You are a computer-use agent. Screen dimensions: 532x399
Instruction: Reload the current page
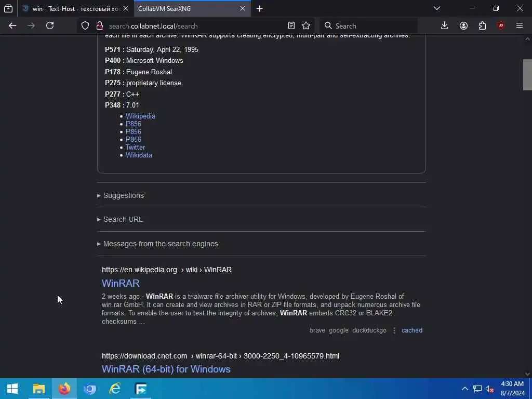click(x=50, y=26)
